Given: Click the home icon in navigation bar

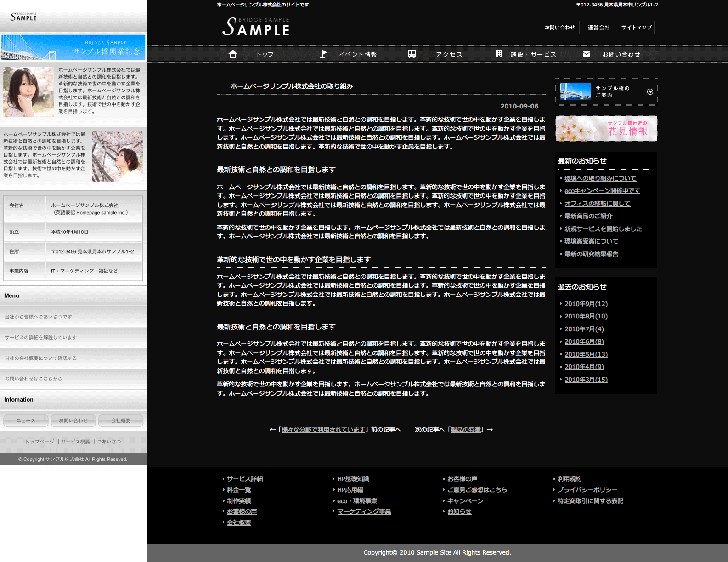Looking at the screenshot, I should click(233, 54).
